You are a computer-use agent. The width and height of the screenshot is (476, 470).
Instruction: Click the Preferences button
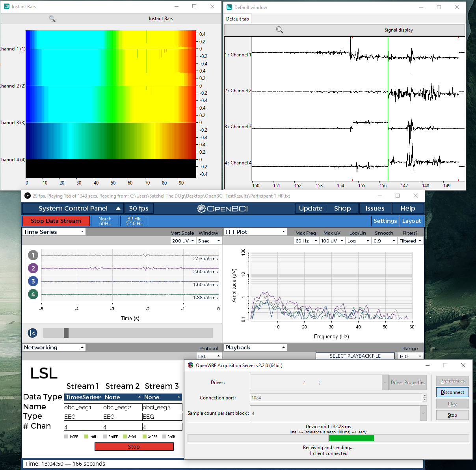click(x=452, y=380)
